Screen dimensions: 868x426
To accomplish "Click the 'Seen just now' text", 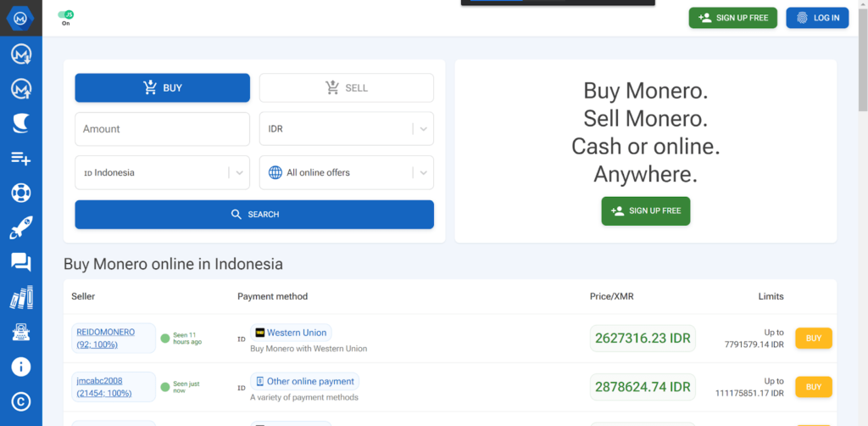I will coord(186,387).
